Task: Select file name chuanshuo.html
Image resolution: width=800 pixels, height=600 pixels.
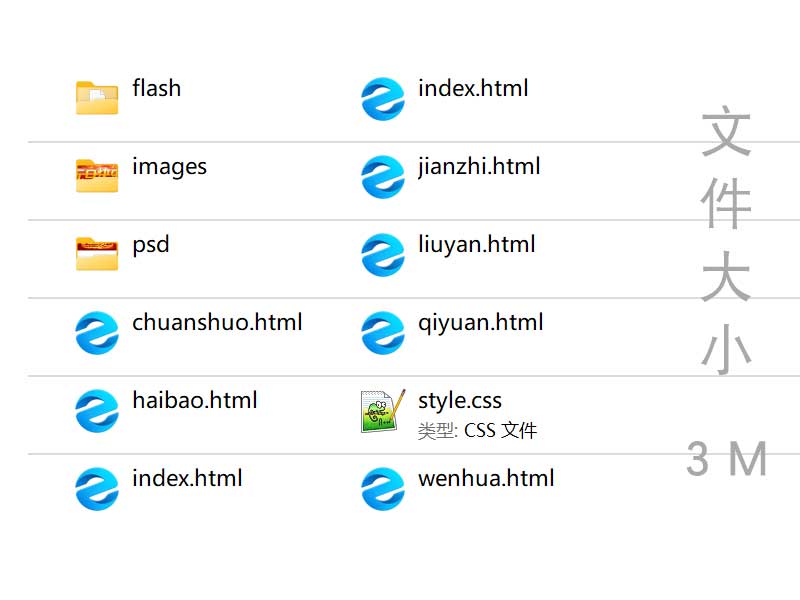Action: 217,322
